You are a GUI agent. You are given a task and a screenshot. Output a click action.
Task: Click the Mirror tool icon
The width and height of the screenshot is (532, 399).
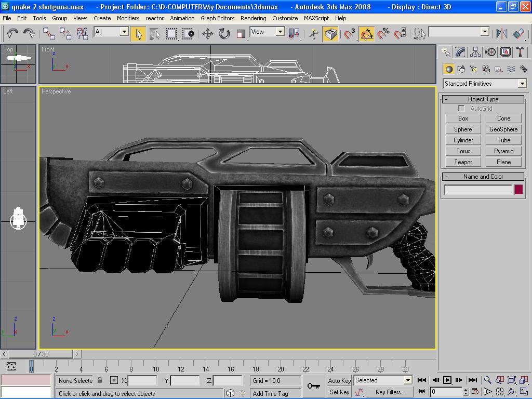pyautogui.click(x=501, y=34)
